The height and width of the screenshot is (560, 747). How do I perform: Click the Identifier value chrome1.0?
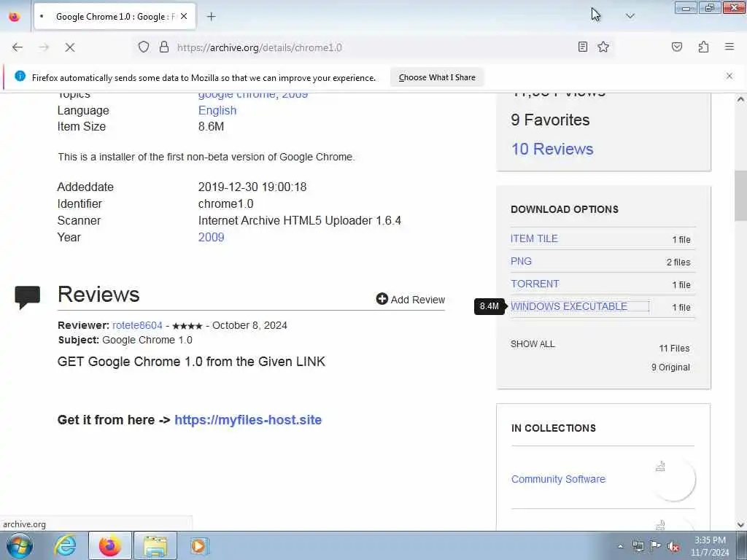pos(226,204)
